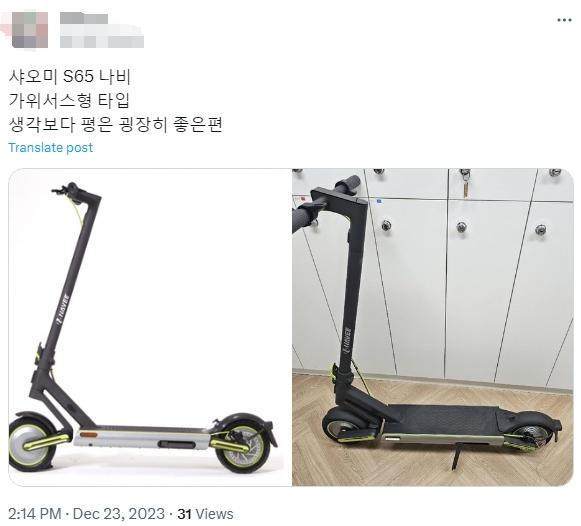Click the black deck in right scooter photo
The height and width of the screenshot is (526, 581).
(446, 419)
